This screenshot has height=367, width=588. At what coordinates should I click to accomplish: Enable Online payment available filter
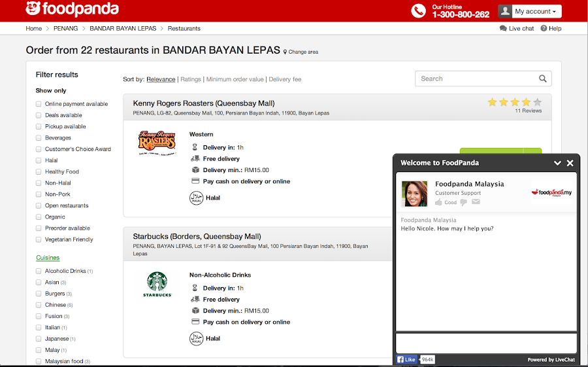(x=39, y=104)
